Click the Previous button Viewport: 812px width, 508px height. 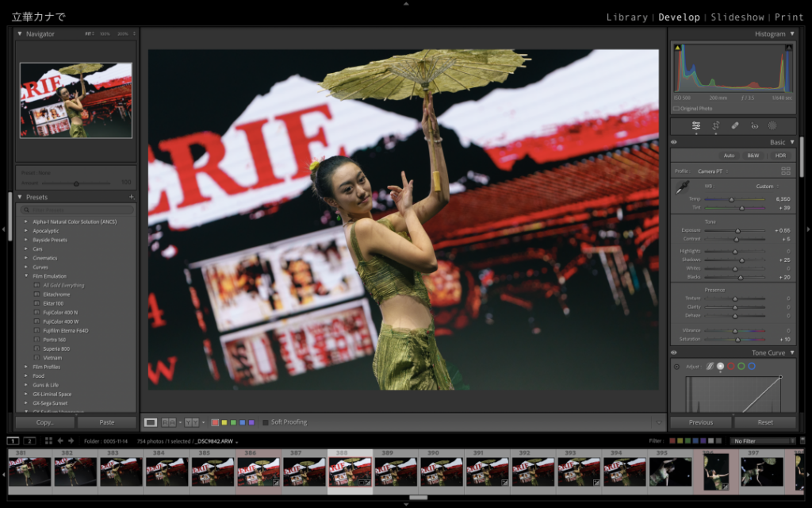(701, 422)
